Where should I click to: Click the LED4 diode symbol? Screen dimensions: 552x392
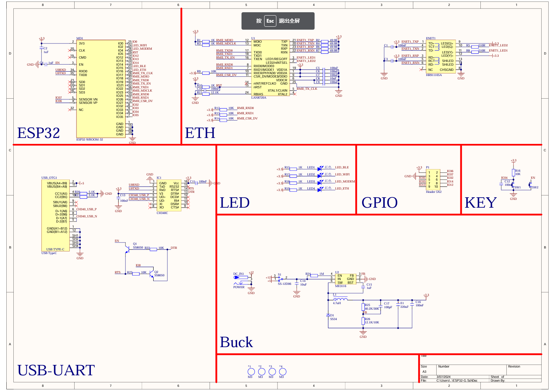pyautogui.click(x=319, y=190)
